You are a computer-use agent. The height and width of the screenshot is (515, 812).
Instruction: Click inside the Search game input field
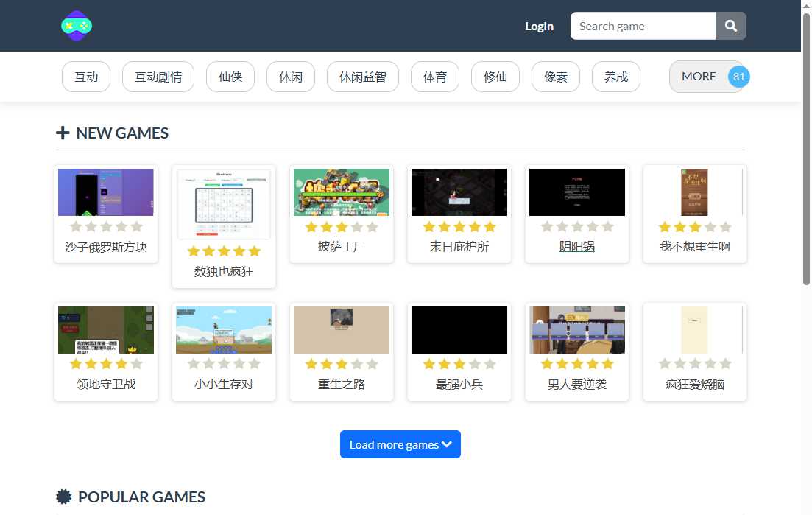642,26
